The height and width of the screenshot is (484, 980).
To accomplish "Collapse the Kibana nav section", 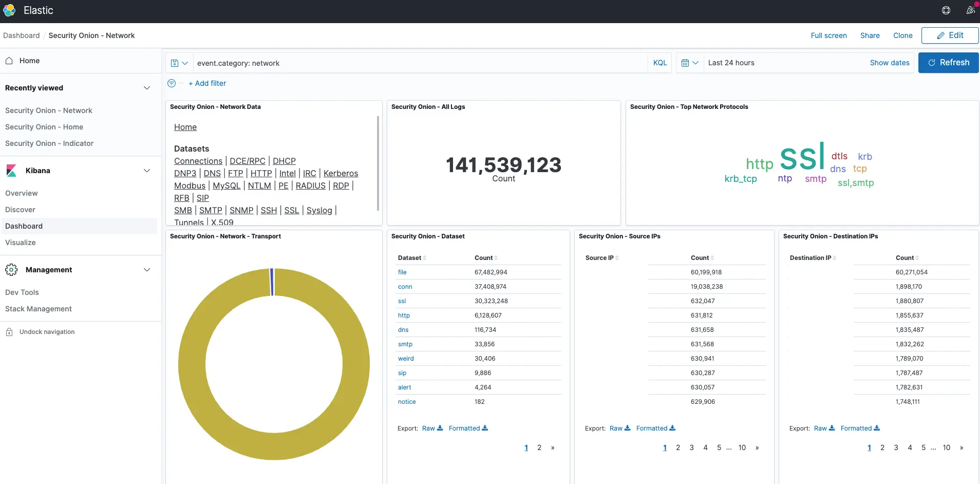I will click(147, 171).
